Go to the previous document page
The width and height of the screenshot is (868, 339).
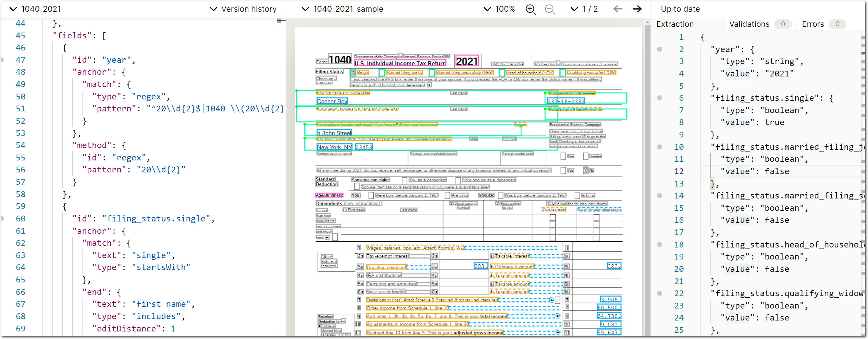click(618, 9)
